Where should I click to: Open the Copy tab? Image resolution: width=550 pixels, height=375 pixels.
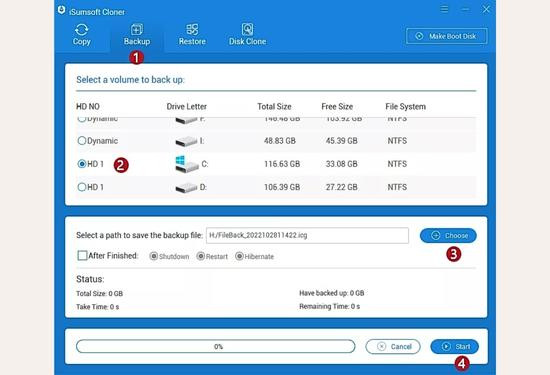point(82,34)
